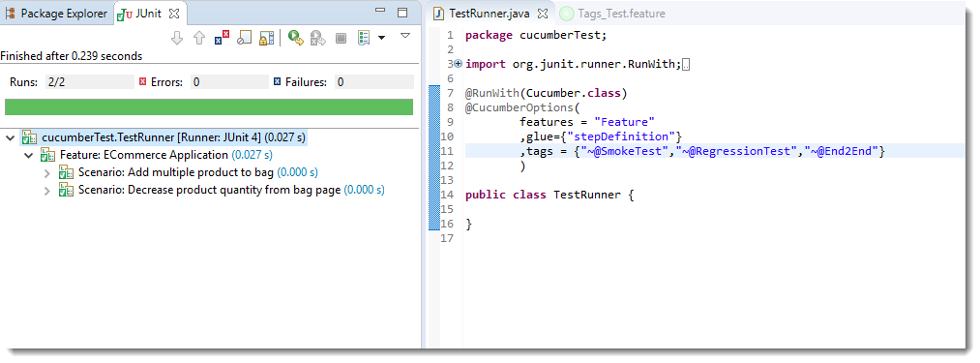Viewport: 980px width, 363px height.
Task: Click the "Feature" string in features option
Action: pyautogui.click(x=624, y=122)
